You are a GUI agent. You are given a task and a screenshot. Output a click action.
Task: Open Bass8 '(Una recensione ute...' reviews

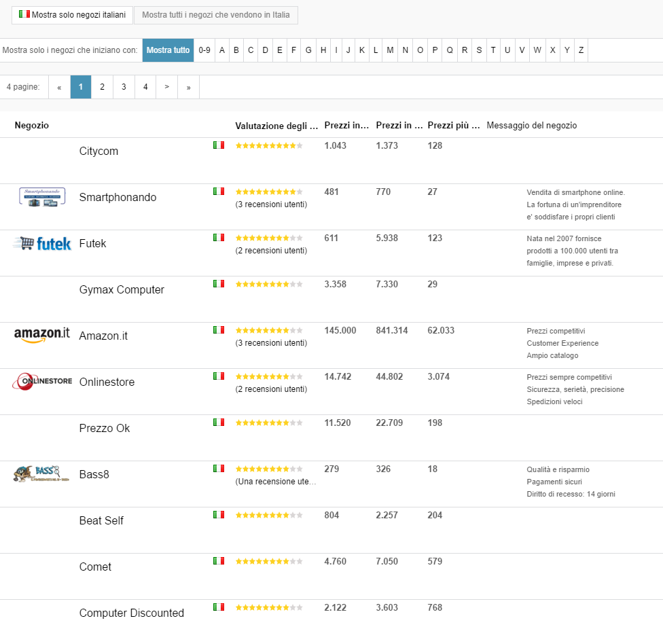[x=276, y=481]
